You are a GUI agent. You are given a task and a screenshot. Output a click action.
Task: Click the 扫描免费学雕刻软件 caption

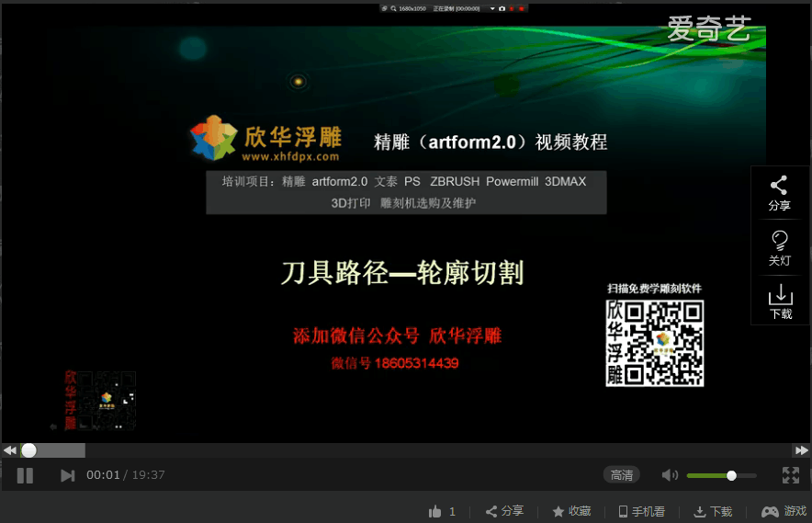655,289
